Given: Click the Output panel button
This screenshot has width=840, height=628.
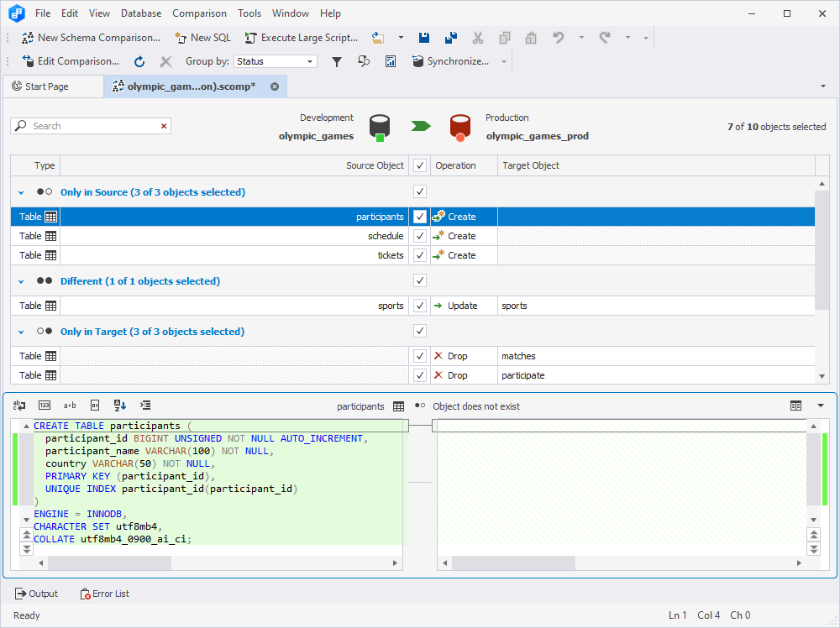Looking at the screenshot, I should [36, 594].
